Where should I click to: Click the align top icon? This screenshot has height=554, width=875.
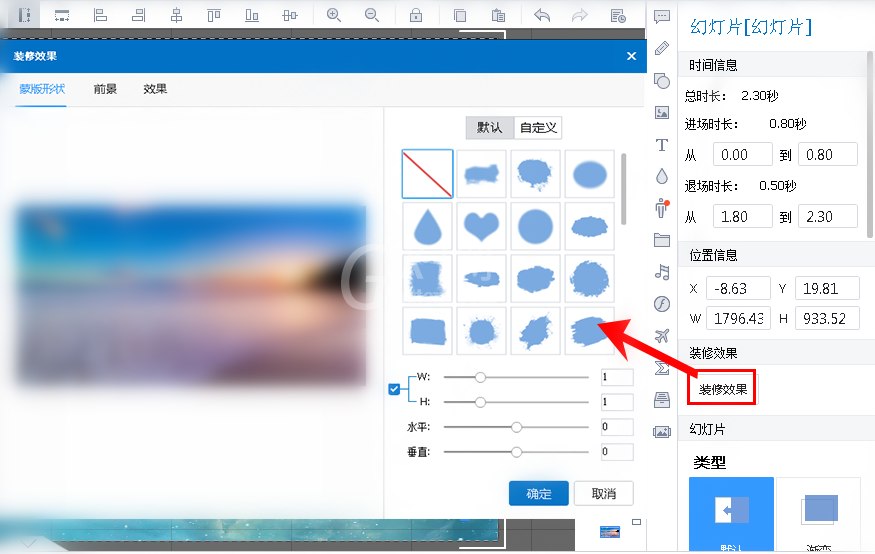214,15
